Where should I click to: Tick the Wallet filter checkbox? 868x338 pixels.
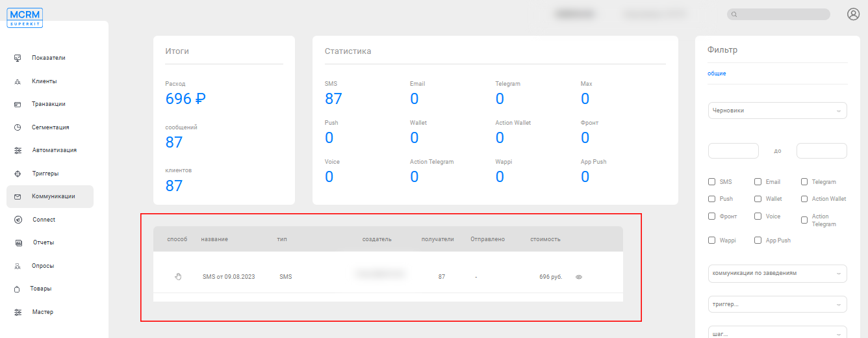tap(758, 199)
